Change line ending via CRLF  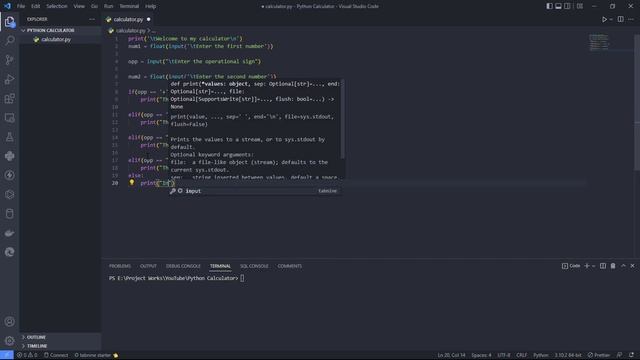(x=521, y=355)
